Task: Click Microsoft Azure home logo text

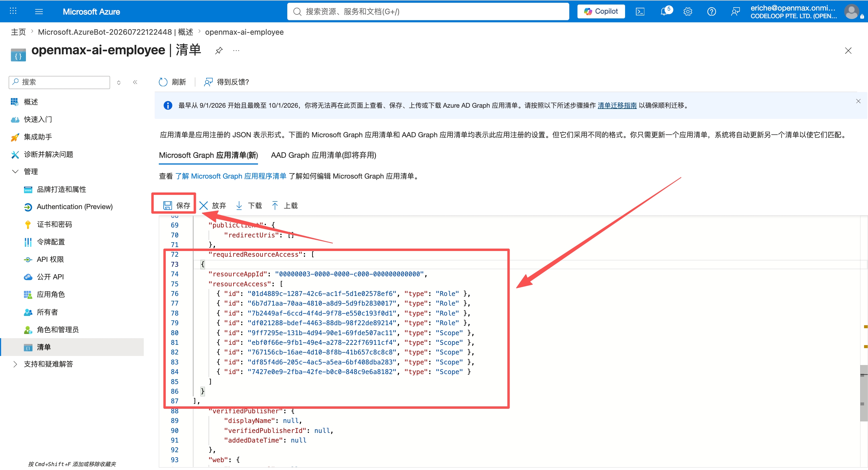Action: pos(91,11)
